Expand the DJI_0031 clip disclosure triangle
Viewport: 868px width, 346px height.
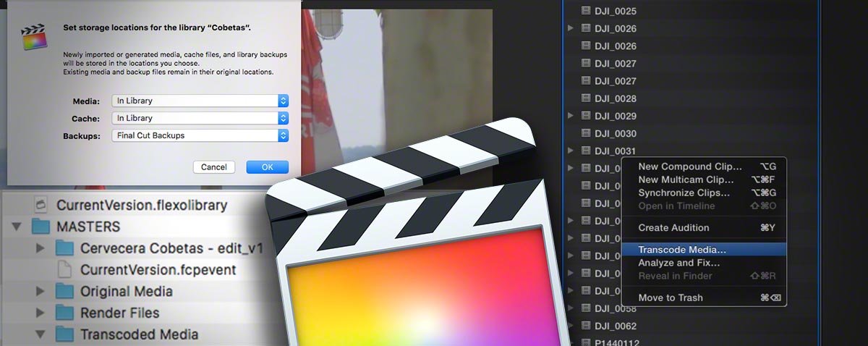point(571,151)
